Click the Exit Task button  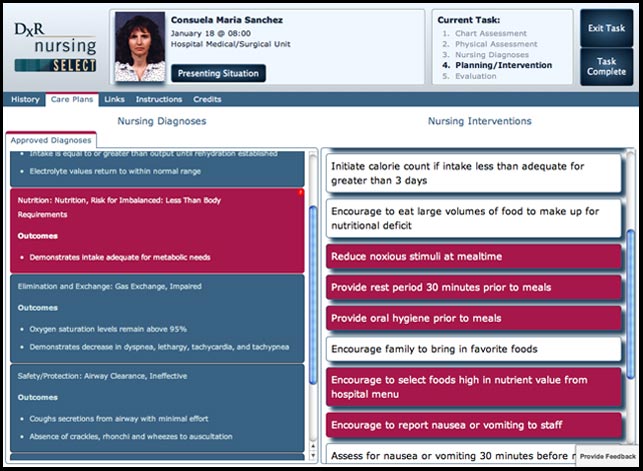(607, 28)
